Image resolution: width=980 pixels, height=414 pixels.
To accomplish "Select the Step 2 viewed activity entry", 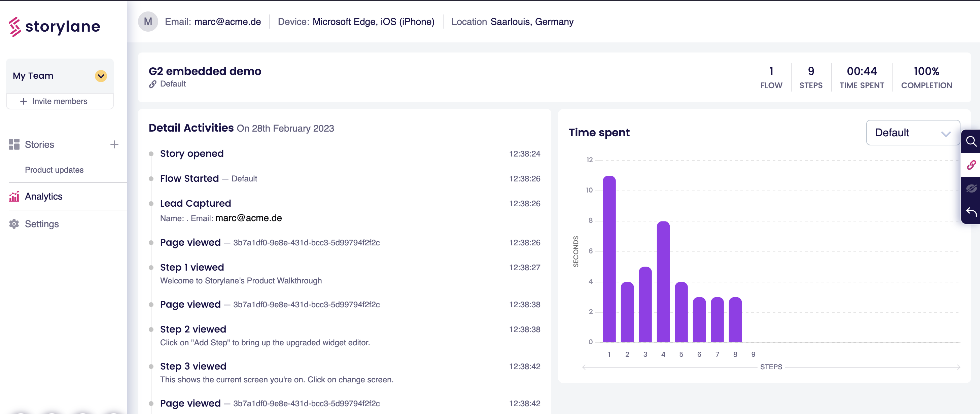I will point(193,329).
